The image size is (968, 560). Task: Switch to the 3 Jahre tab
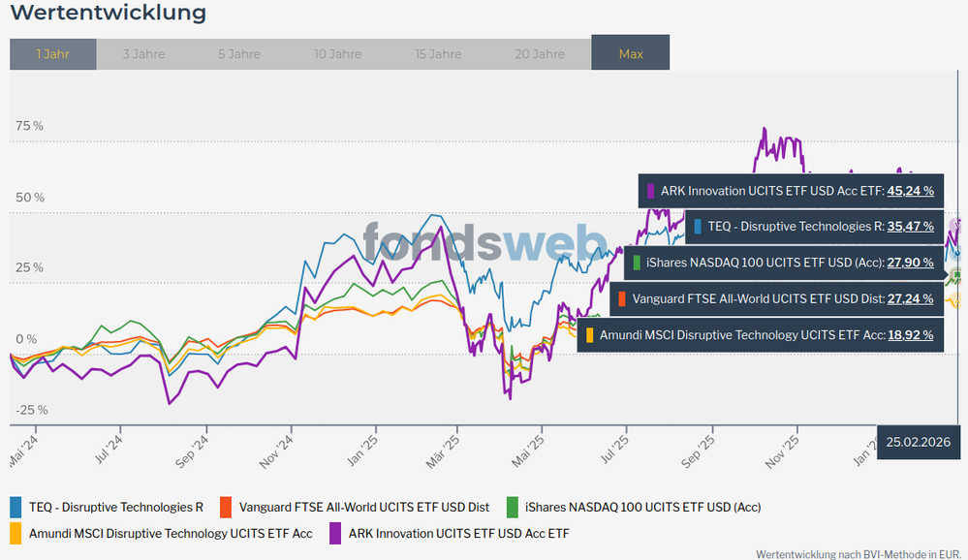coord(143,53)
